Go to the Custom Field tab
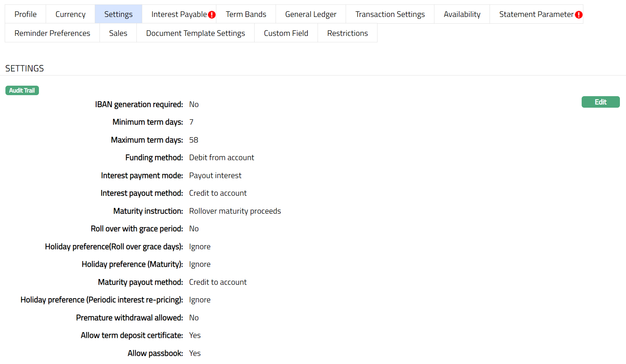Screen dimensions: 626x364 pyautogui.click(x=286, y=33)
